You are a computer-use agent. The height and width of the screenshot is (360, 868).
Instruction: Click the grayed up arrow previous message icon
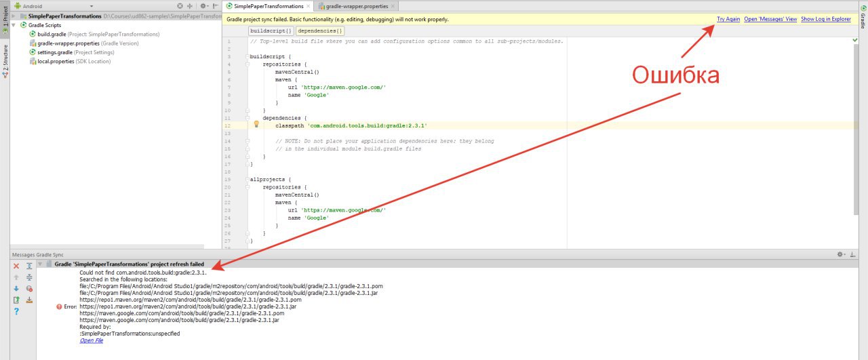pyautogui.click(x=16, y=277)
